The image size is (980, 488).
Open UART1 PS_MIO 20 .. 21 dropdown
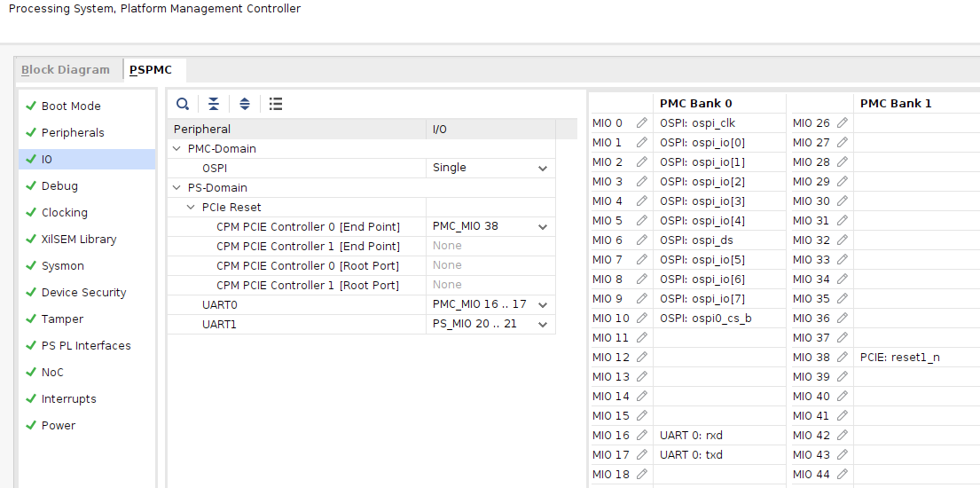point(542,324)
